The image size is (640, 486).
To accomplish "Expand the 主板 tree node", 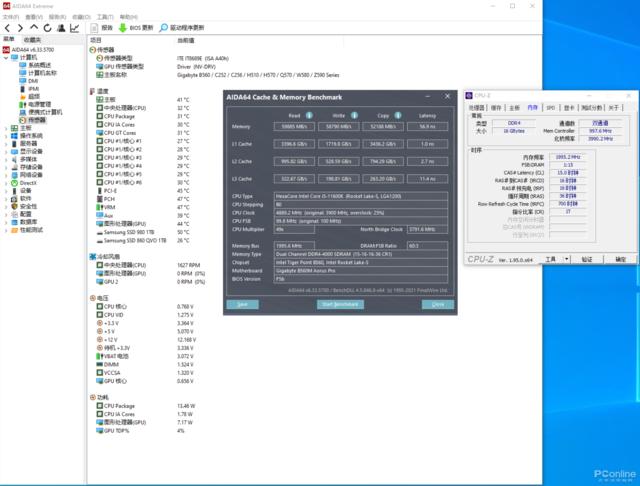I will (6, 128).
